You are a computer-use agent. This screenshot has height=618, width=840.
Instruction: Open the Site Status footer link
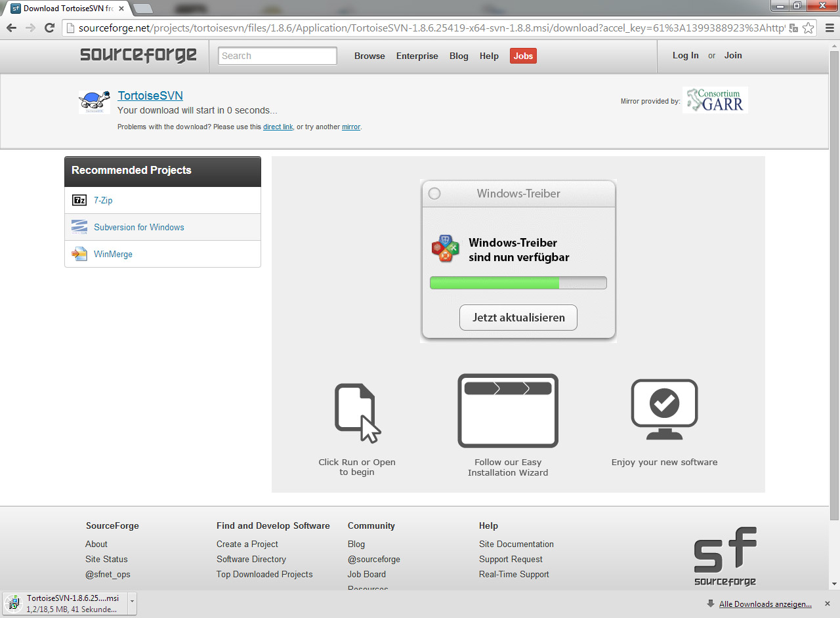[x=106, y=559]
